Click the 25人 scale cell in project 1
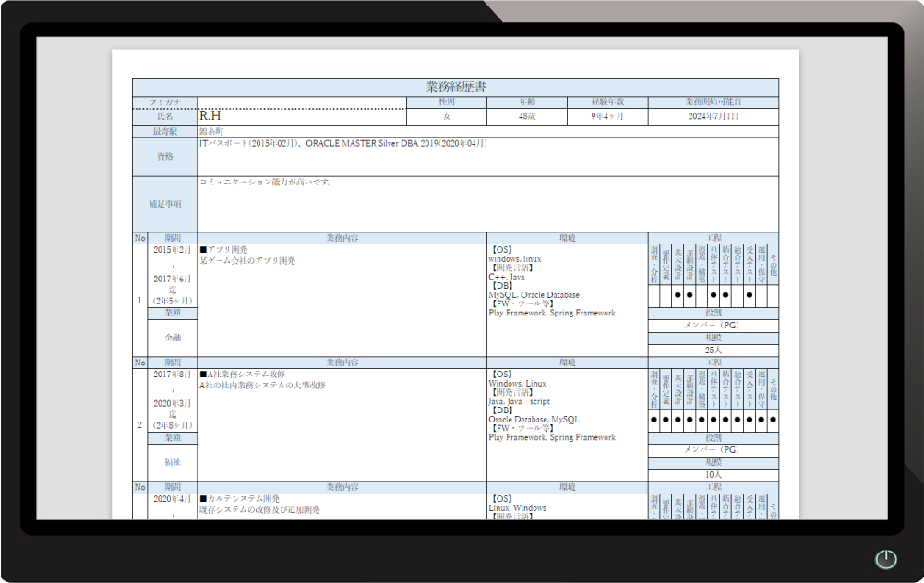 point(713,351)
